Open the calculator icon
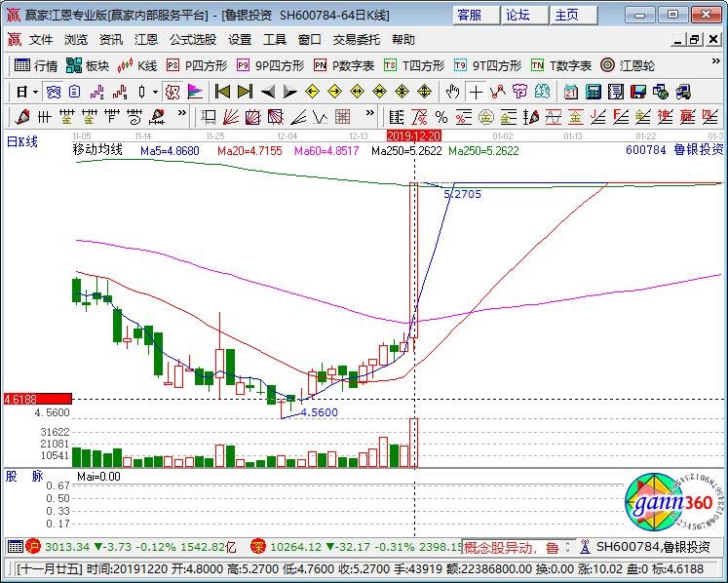The width and height of the screenshot is (728, 583). tap(593, 92)
